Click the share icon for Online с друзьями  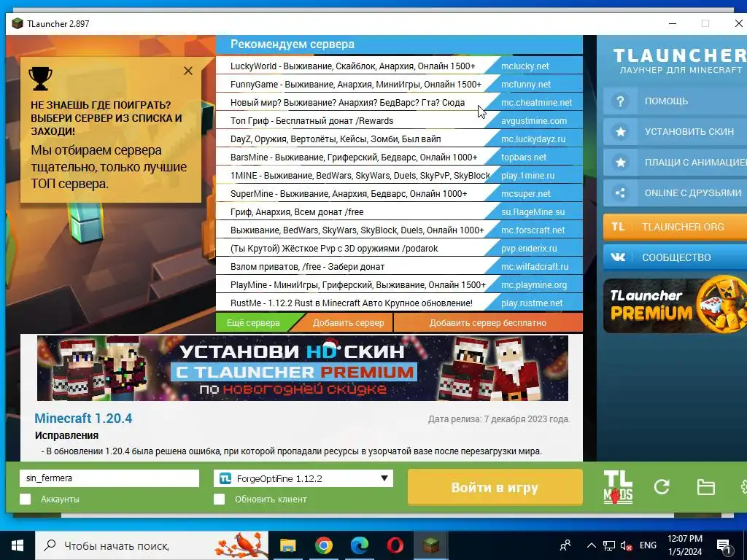(620, 192)
